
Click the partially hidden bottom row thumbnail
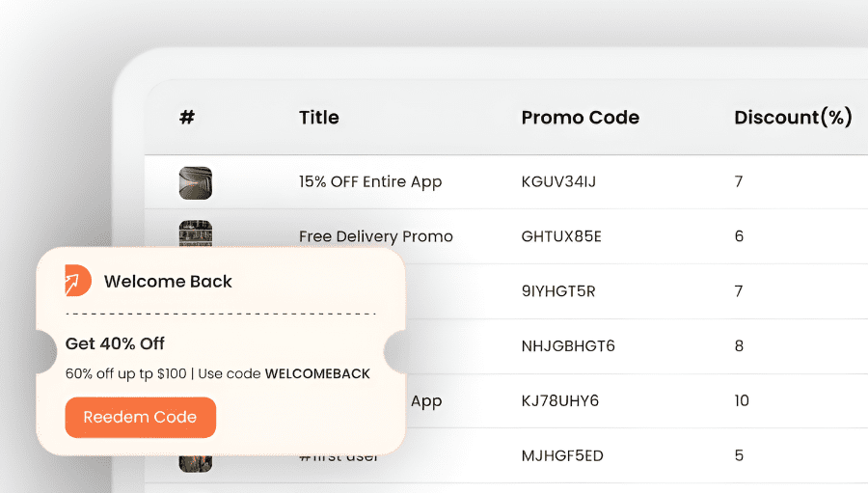point(195,461)
